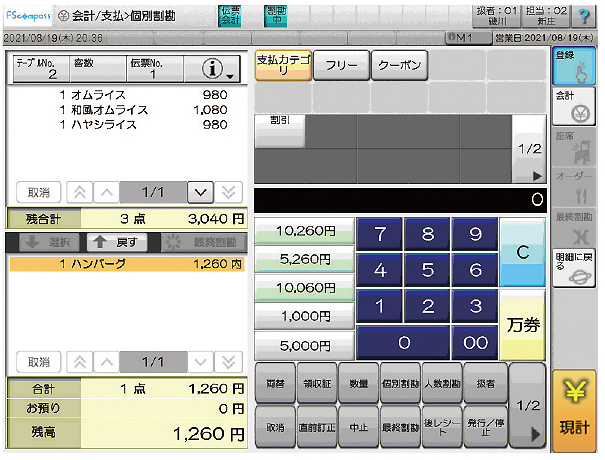
Task: Tap the 00 numpad key
Action: click(475, 343)
